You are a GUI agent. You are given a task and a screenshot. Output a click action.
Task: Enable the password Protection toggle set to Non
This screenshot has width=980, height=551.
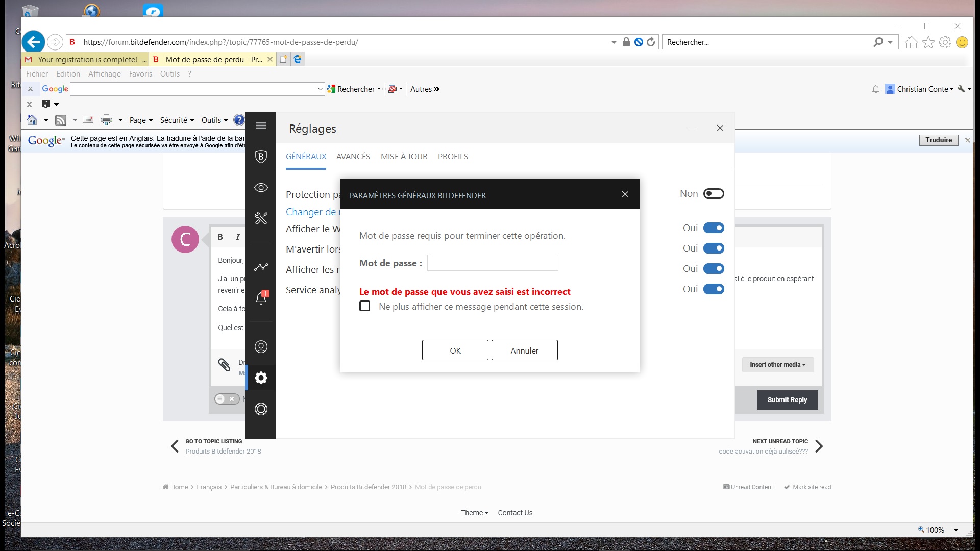click(x=713, y=194)
